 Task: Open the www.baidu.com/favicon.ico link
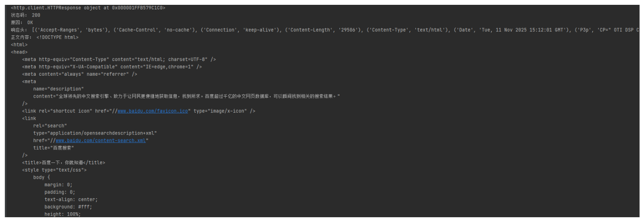[153, 111]
